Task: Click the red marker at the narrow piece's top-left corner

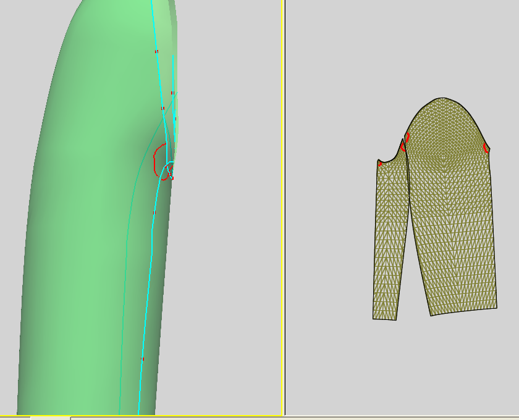Action: click(x=379, y=164)
